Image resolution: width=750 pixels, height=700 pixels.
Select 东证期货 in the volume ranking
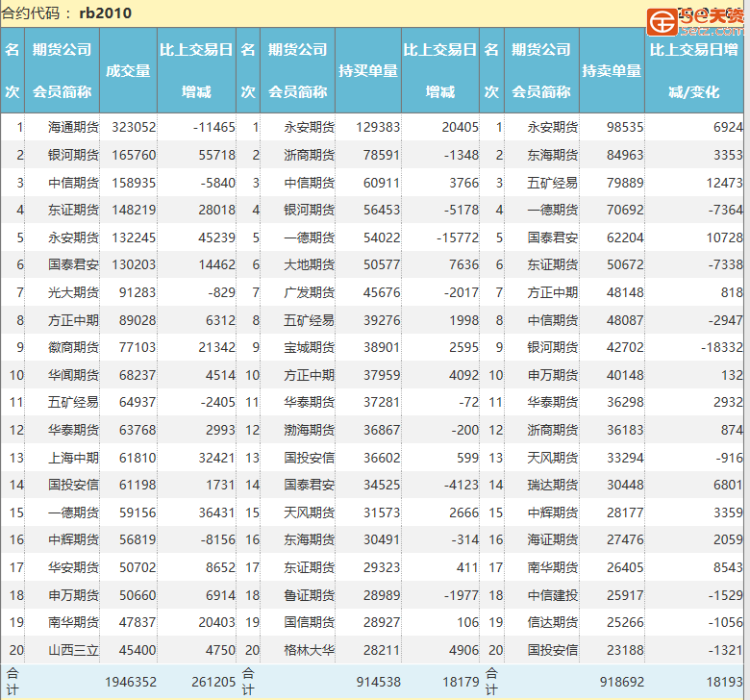pyautogui.click(x=73, y=210)
